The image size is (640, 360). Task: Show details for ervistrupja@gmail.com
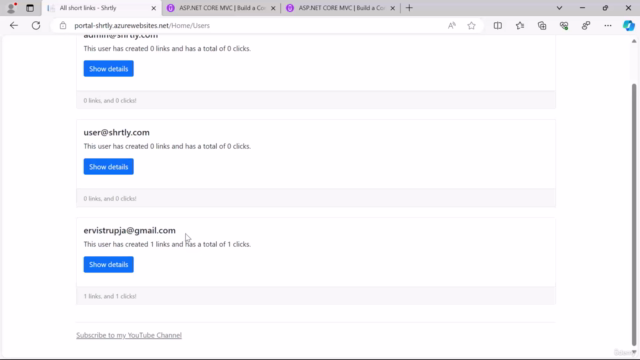click(109, 264)
